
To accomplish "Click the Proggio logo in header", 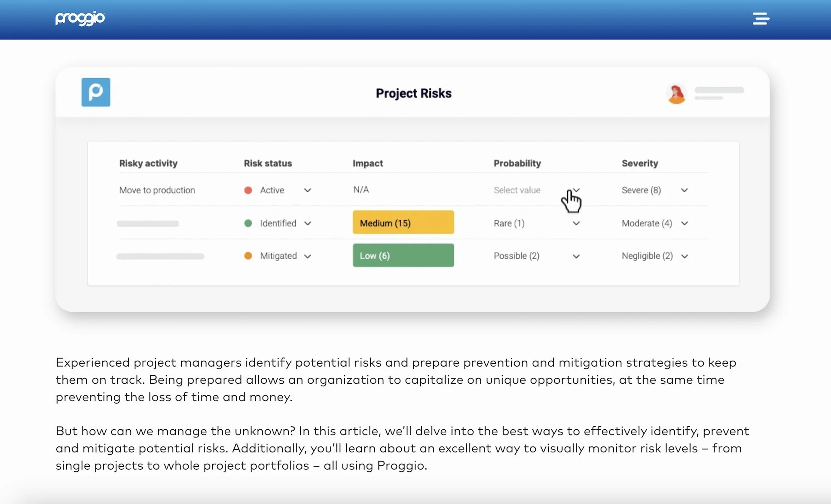I will tap(80, 18).
